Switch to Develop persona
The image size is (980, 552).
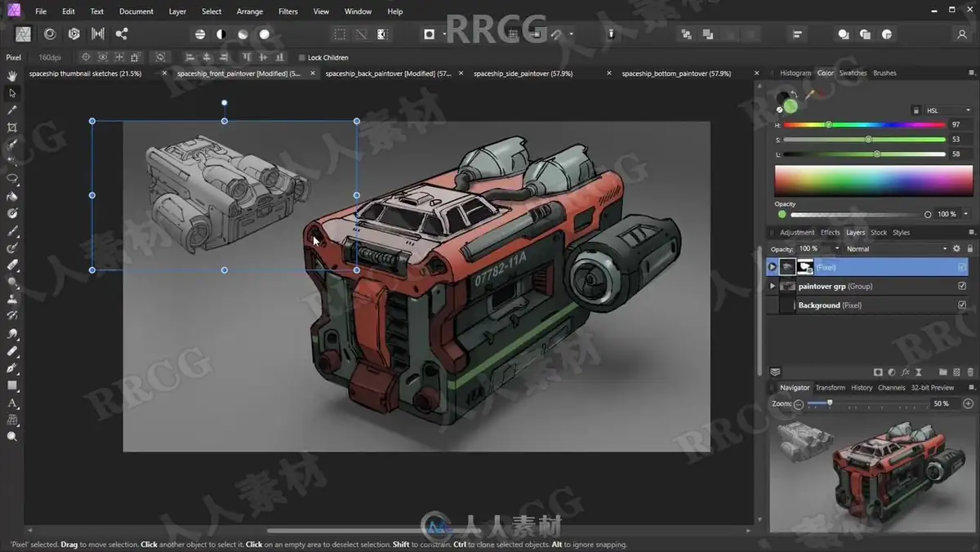click(74, 33)
